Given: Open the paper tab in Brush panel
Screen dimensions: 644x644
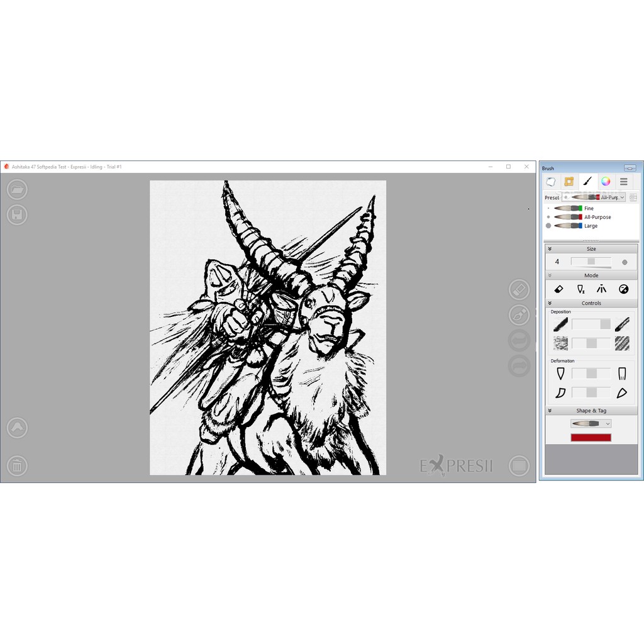Looking at the screenshot, I should [x=550, y=182].
